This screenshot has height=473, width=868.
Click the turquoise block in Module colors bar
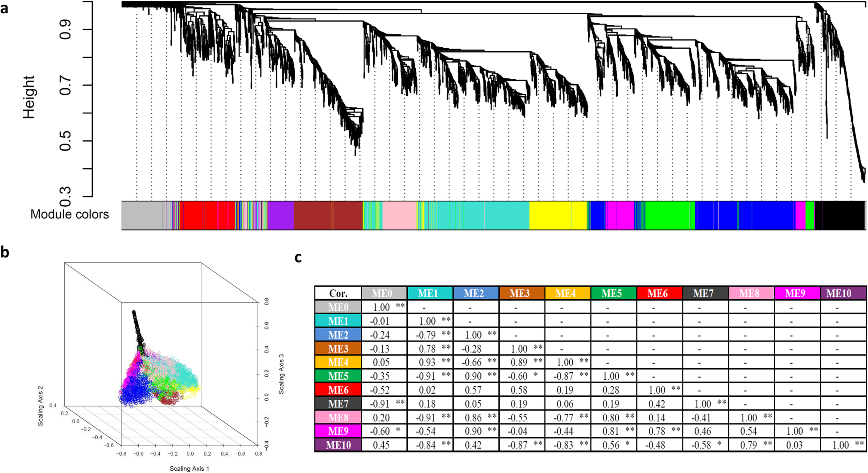tap(477, 215)
